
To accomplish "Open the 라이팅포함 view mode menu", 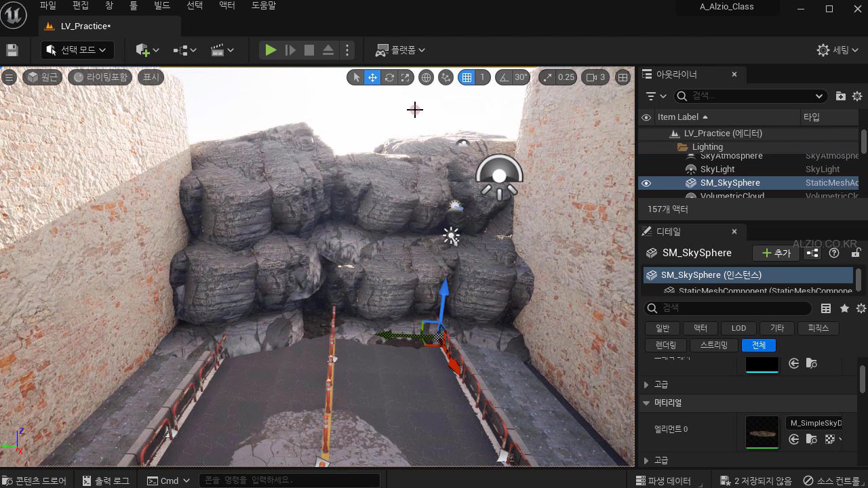I will [100, 77].
